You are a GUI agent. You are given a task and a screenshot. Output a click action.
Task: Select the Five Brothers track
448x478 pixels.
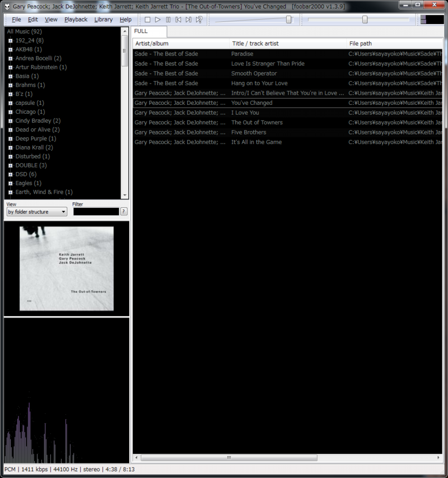287,132
